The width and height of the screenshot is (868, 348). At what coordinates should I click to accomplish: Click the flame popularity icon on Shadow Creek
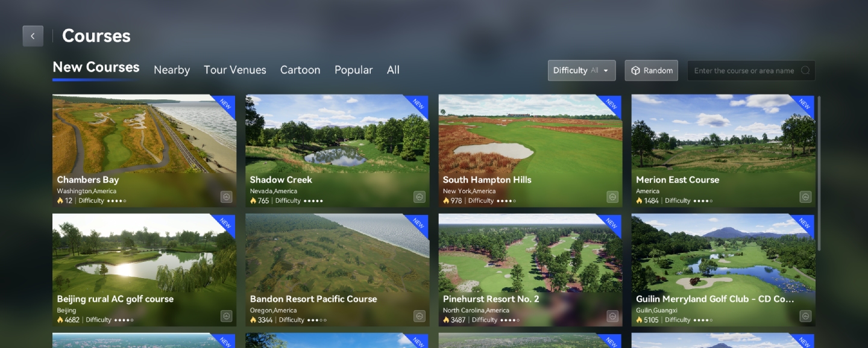pyautogui.click(x=253, y=200)
